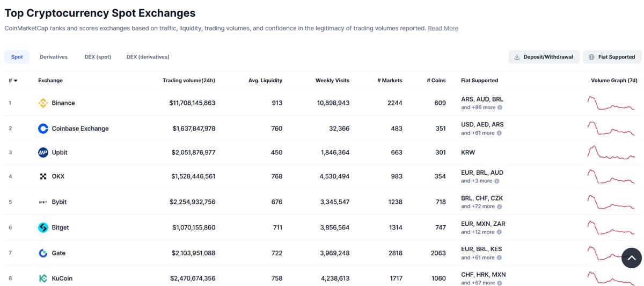Click the Deposit/Withdrawal button
Screen dimensions: 644x286
[x=544, y=57]
